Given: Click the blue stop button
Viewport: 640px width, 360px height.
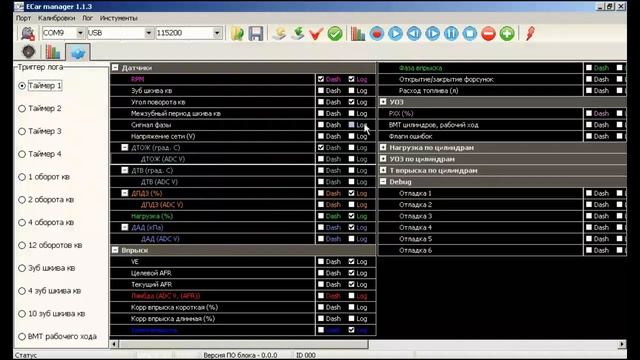Looking at the screenshot, I should (470, 33).
